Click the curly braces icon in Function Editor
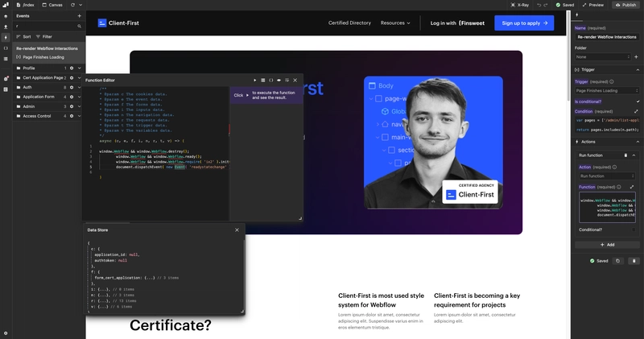The width and height of the screenshot is (644, 339). pos(270,81)
